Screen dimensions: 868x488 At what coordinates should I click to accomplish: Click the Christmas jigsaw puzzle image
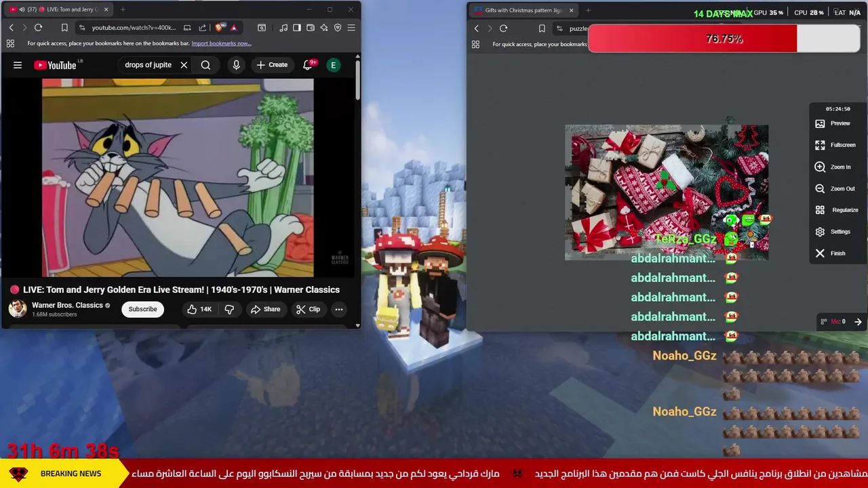click(x=667, y=192)
